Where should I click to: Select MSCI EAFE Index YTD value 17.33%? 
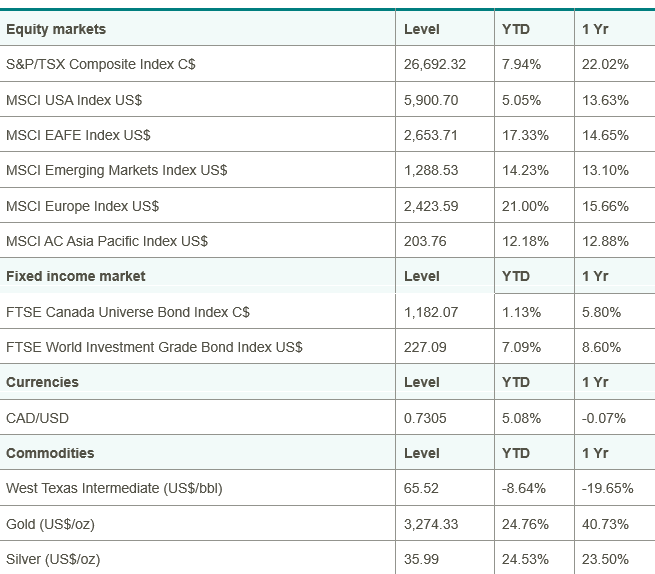[525, 135]
